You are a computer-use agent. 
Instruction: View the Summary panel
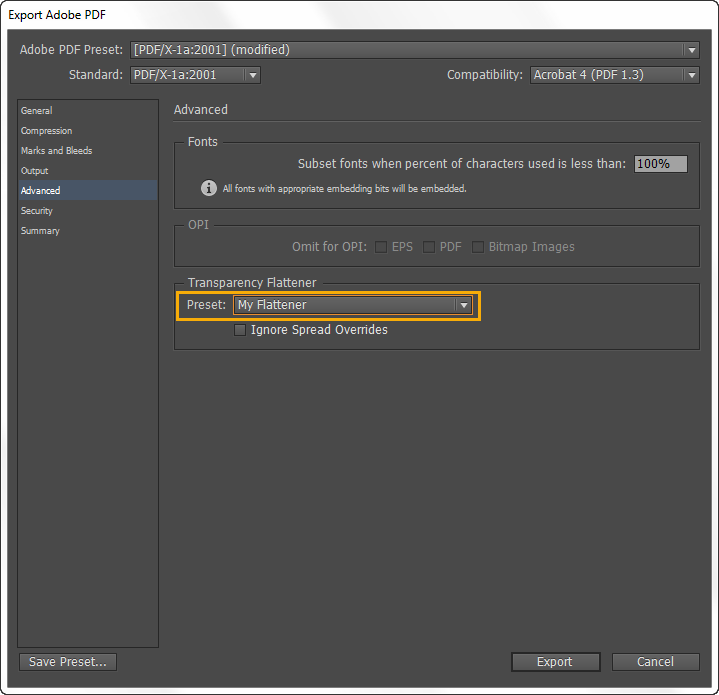pos(40,231)
